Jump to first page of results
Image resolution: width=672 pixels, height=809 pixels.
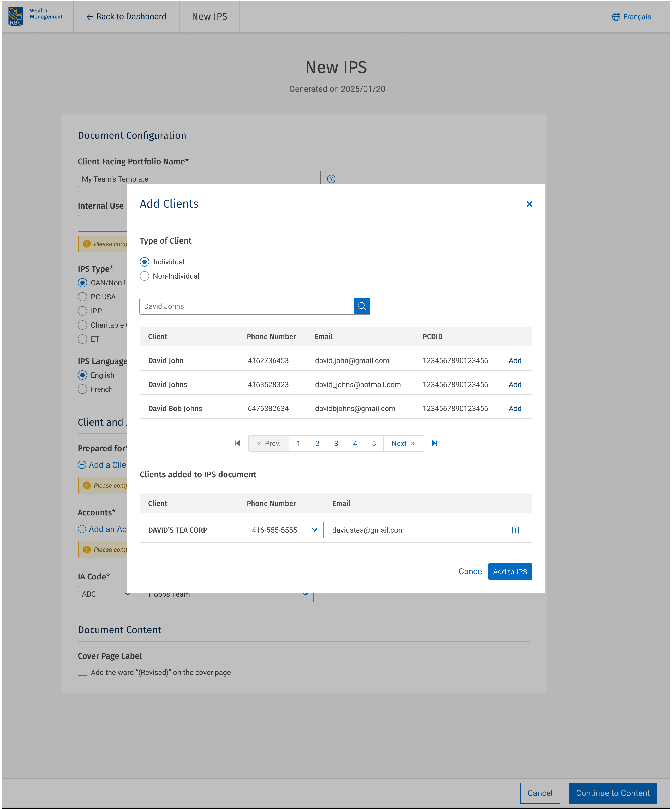point(237,443)
